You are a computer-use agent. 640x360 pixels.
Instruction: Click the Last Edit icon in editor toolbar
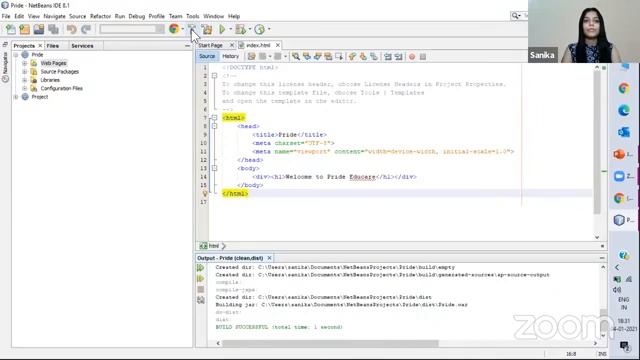pos(251,56)
